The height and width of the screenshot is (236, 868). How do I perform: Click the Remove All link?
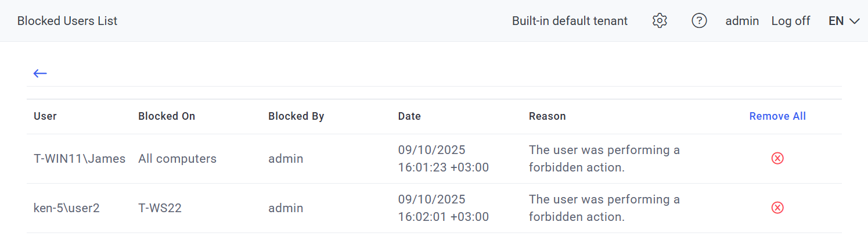777,116
